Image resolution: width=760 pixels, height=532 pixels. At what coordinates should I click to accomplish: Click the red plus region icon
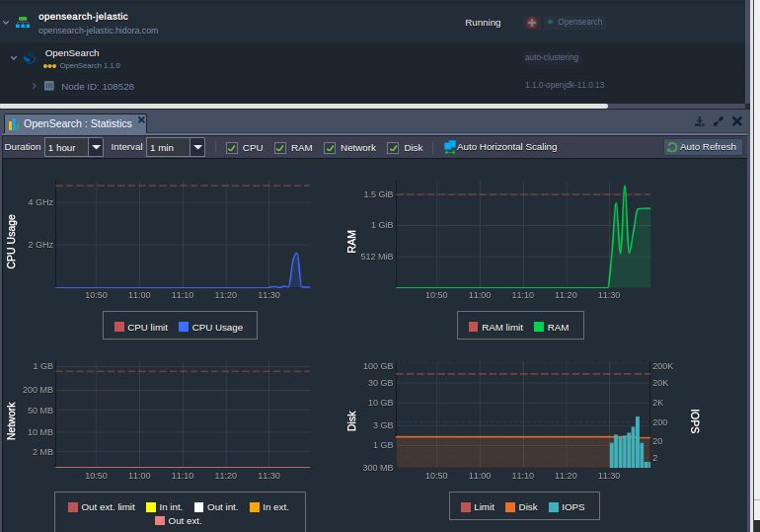point(532,23)
